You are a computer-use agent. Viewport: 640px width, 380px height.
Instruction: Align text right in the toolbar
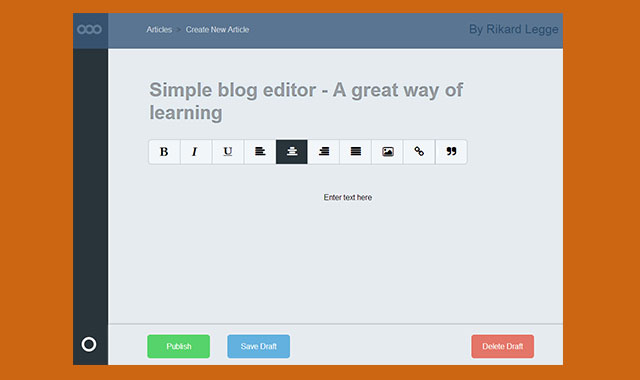[x=324, y=152]
